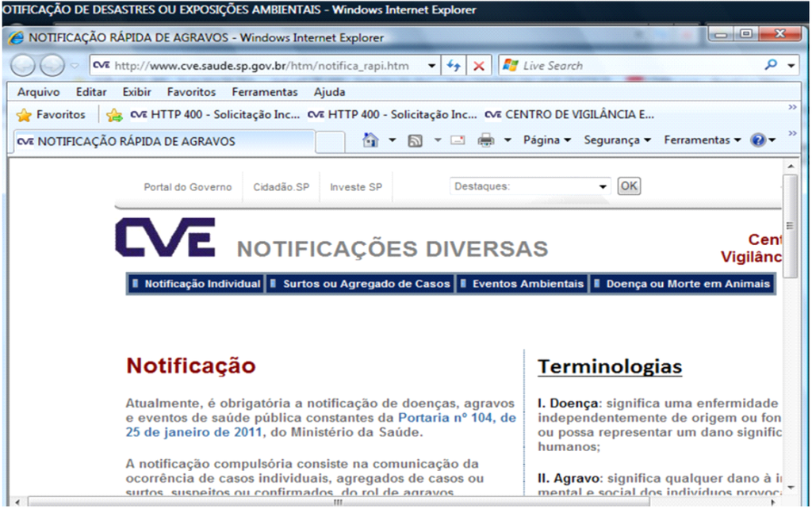Open the search provider dropdown arrow
The image size is (812, 509).
point(791,66)
